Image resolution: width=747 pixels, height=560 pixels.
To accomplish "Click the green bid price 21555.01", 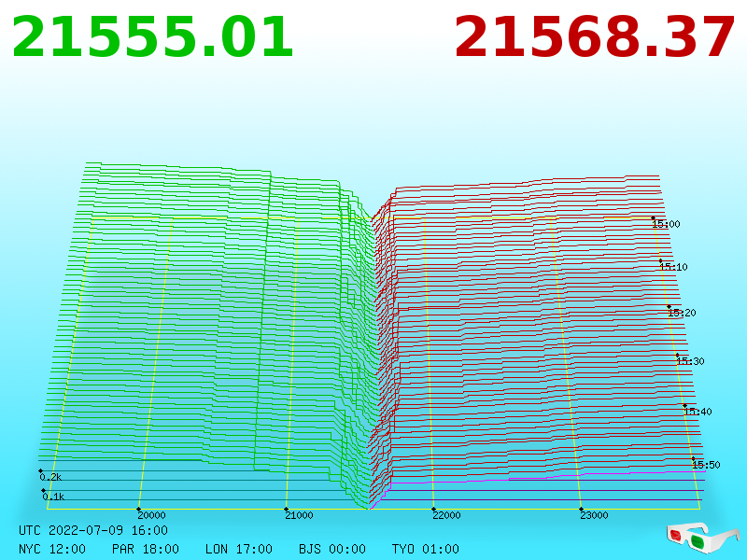I will 152,37.
